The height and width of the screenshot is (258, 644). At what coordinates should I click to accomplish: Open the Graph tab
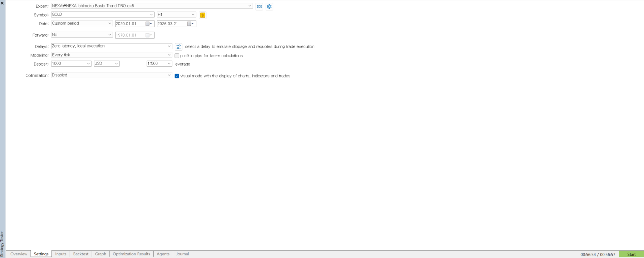[101, 254]
